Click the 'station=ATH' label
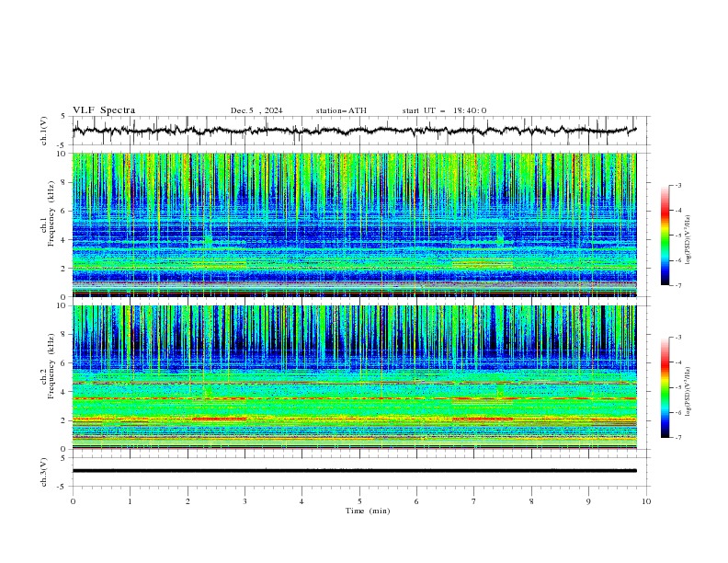 [x=341, y=110]
